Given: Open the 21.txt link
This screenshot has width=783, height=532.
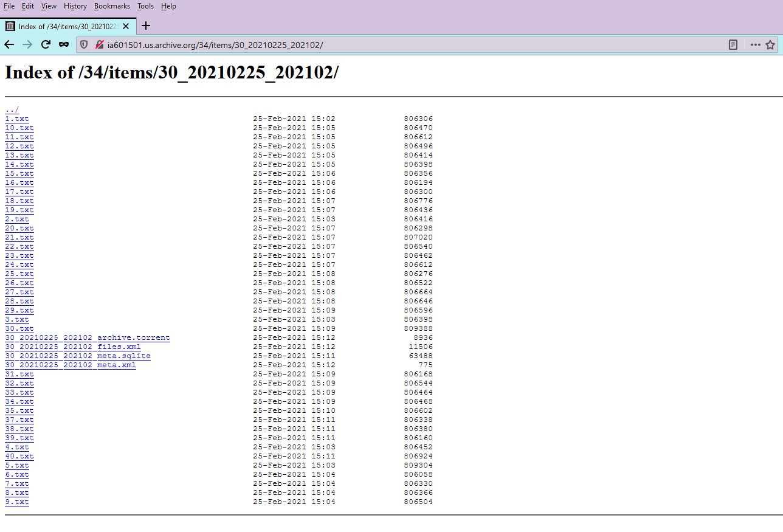Looking at the screenshot, I should click(x=19, y=237).
